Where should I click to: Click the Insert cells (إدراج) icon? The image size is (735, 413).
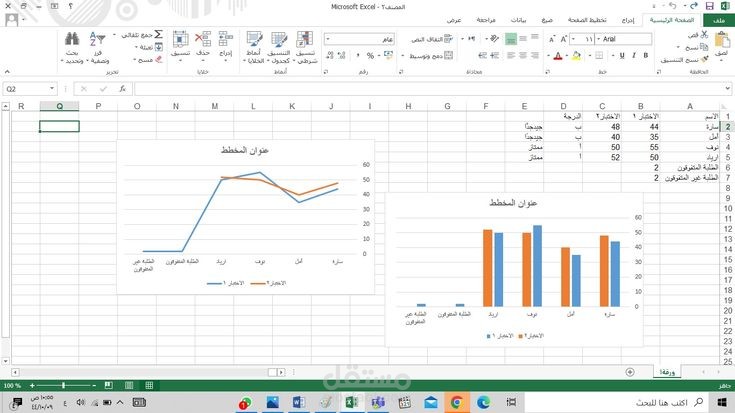click(x=225, y=39)
